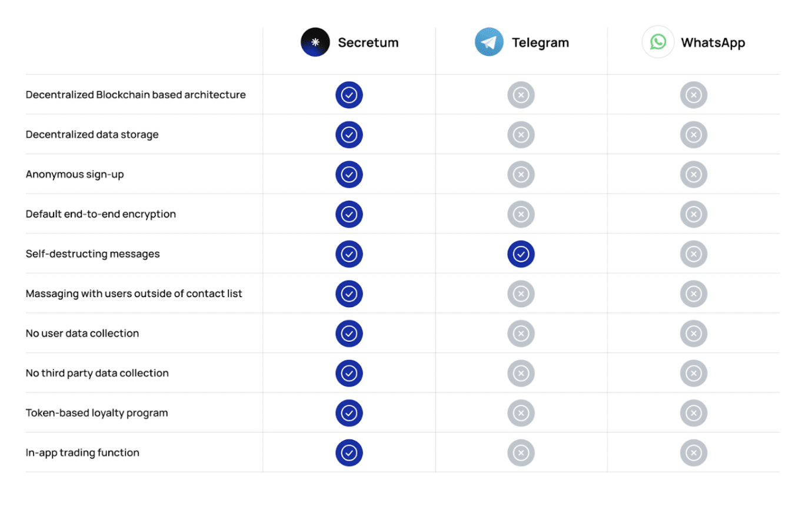Click the Decentralized Blockchain based architecture label
Image resolution: width=812 pixels, height=506 pixels.
[x=136, y=95]
